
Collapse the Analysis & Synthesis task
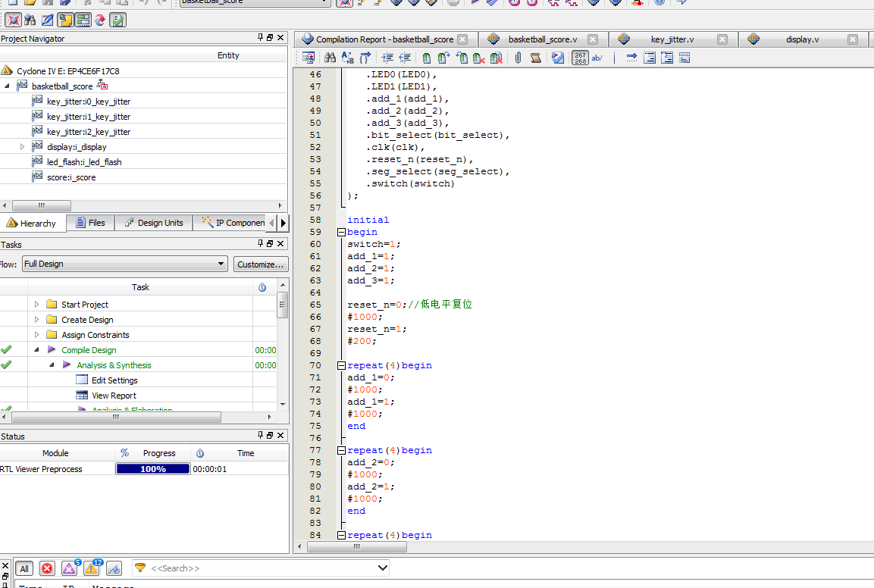click(x=52, y=364)
